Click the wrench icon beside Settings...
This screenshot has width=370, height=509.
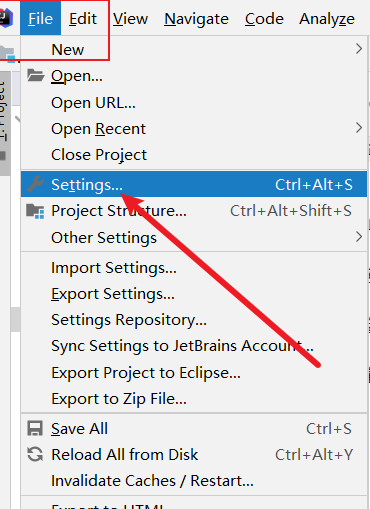click(35, 184)
